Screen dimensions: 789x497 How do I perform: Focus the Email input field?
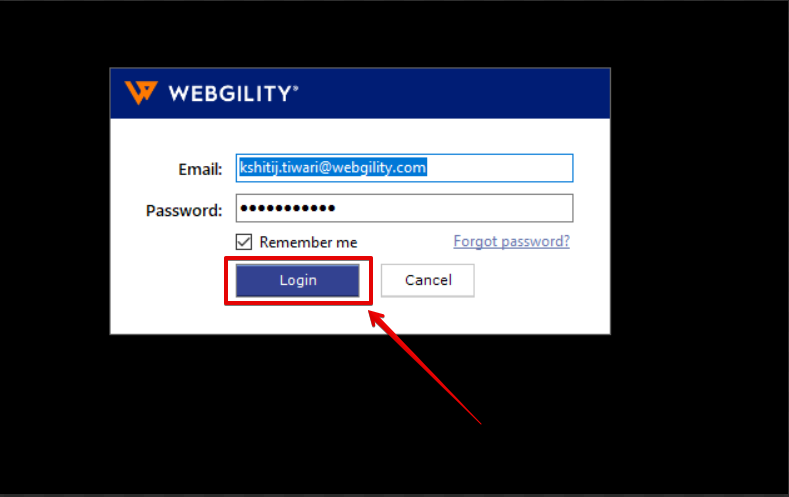[405, 168]
